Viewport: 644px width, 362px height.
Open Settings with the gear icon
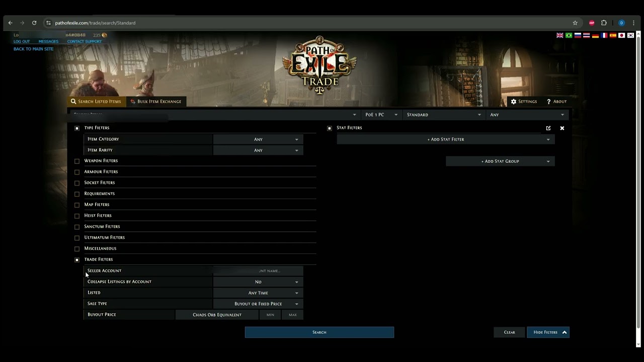pyautogui.click(x=524, y=102)
